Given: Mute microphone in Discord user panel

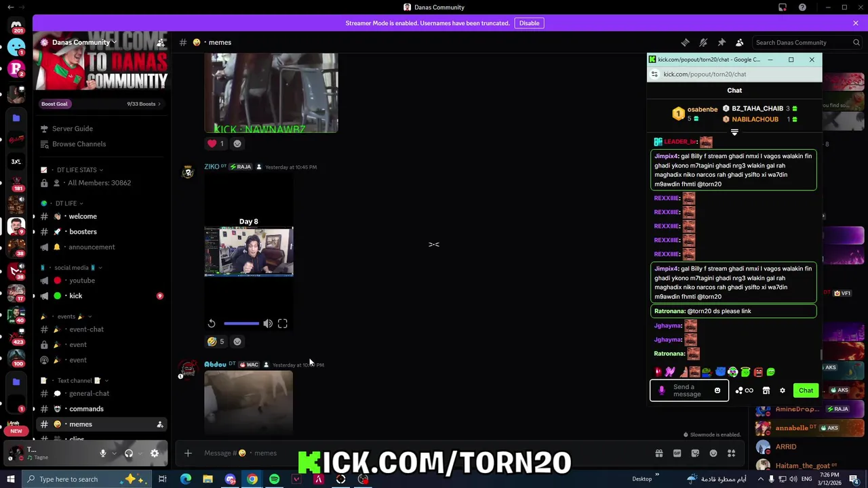Looking at the screenshot, I should [x=103, y=453].
